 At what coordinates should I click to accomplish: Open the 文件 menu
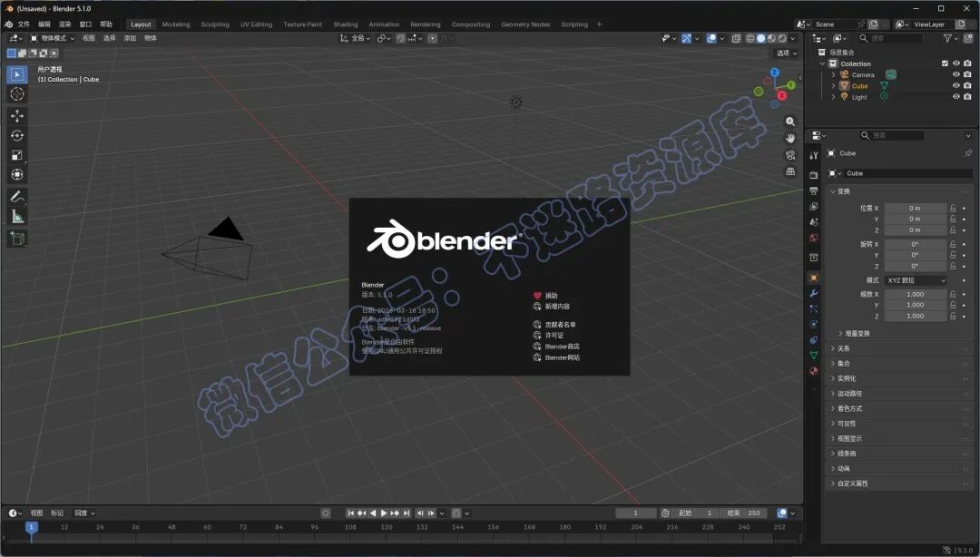tap(24, 24)
